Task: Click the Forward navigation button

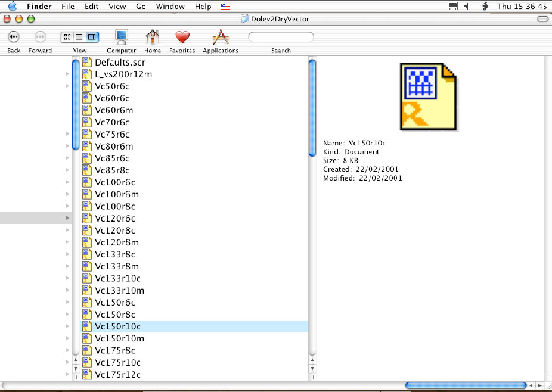Action: pyautogui.click(x=40, y=36)
